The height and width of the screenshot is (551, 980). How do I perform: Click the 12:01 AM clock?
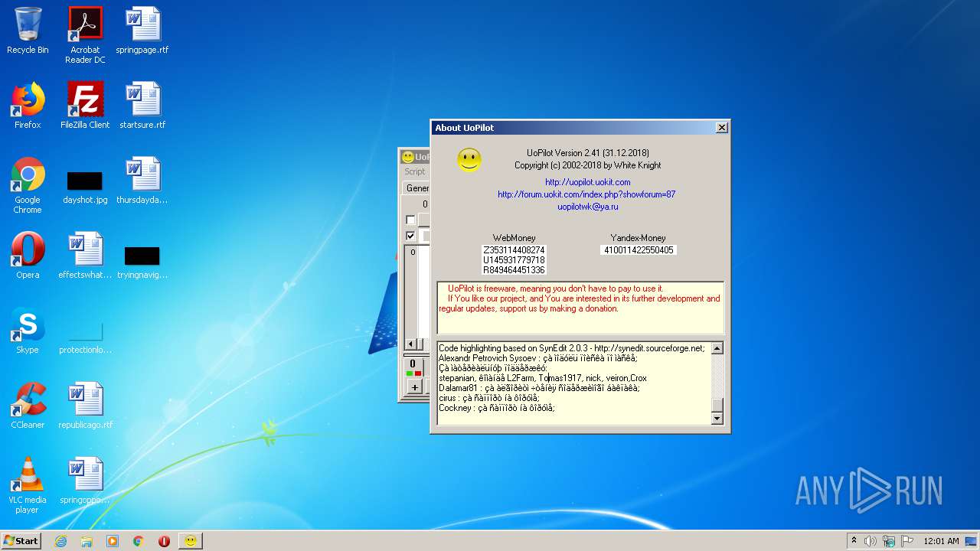[x=941, y=541]
